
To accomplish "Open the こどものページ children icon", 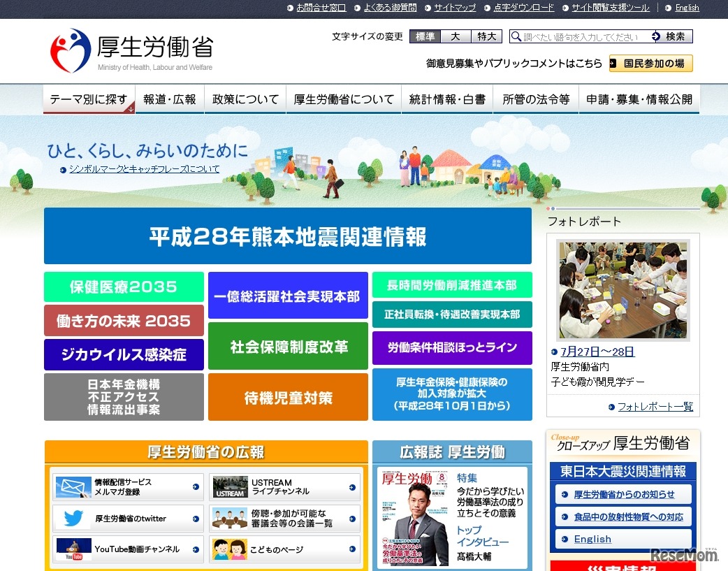I will point(230,549).
